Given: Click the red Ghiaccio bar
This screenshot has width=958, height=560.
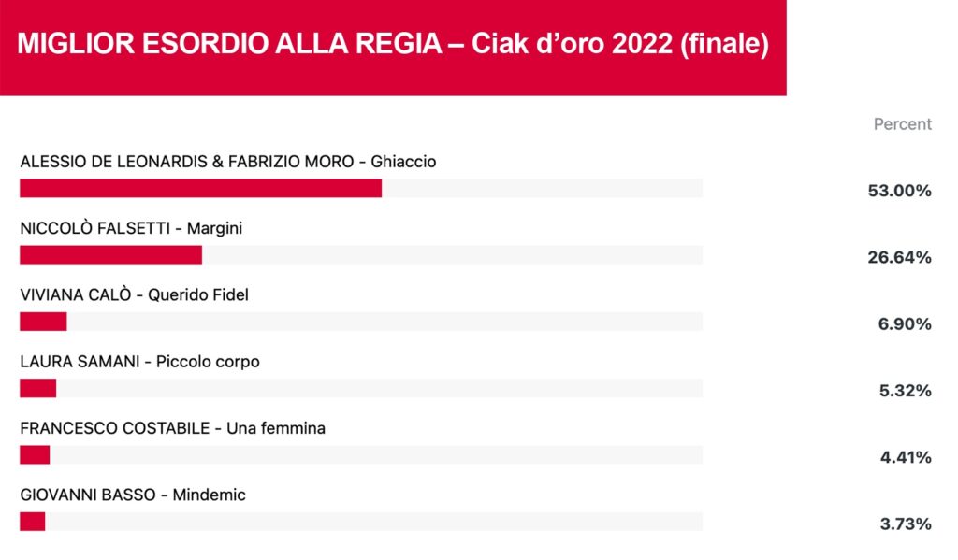Looking at the screenshot, I should tap(201, 188).
